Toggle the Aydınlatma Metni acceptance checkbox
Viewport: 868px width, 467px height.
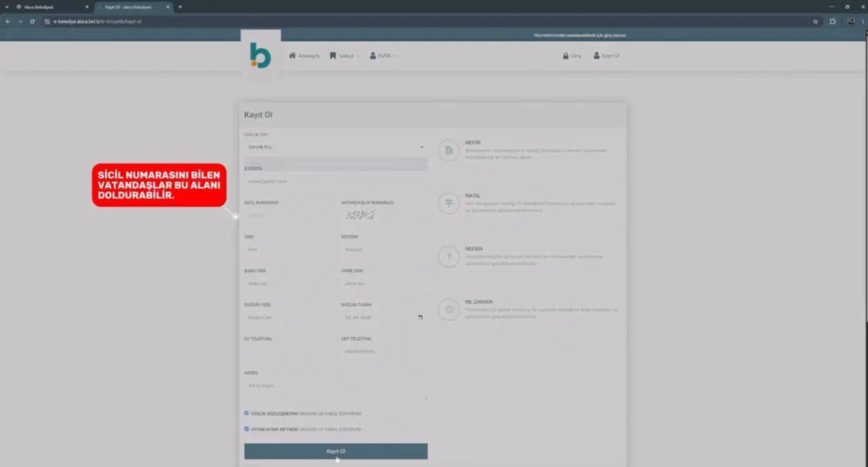(247, 429)
